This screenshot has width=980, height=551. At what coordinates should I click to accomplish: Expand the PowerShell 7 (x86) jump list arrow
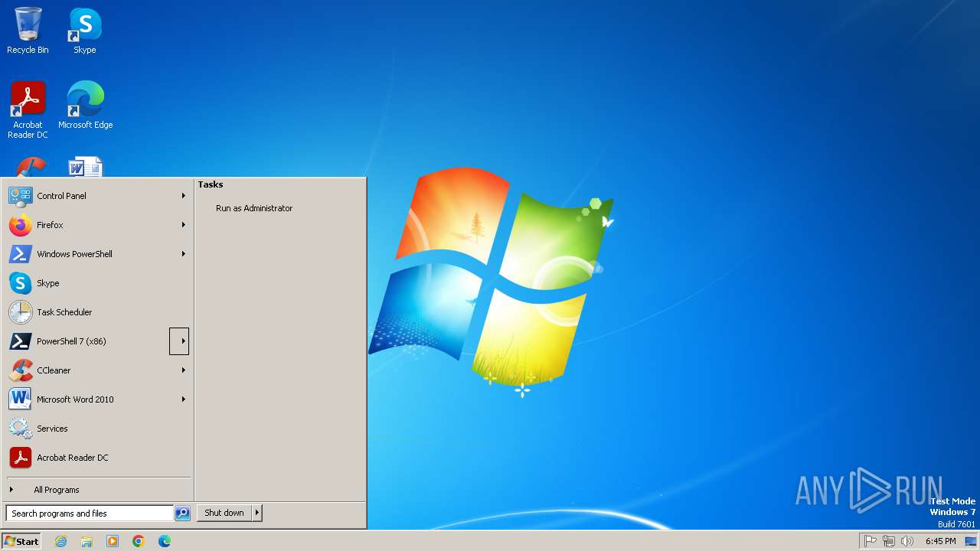(179, 341)
